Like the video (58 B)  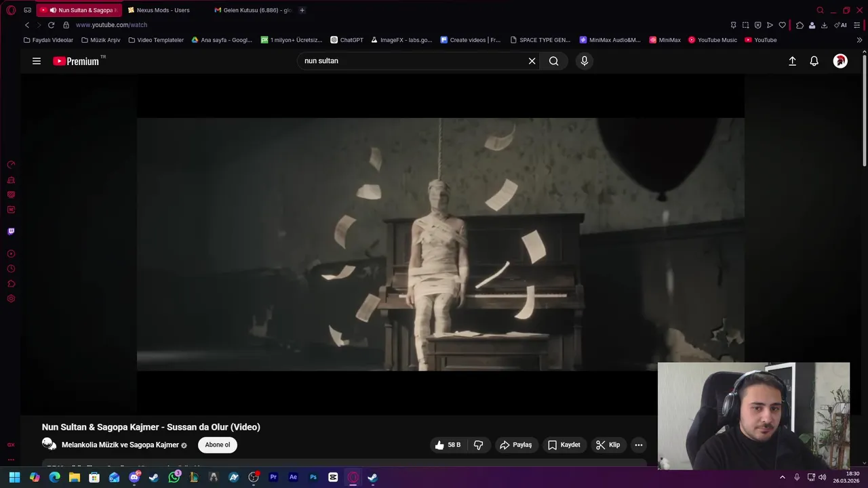(x=448, y=445)
